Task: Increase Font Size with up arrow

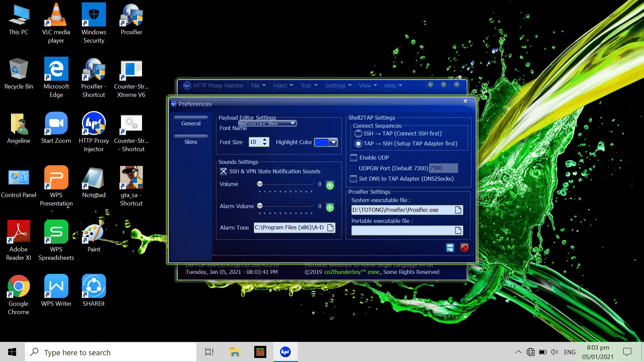Action: pos(265,140)
